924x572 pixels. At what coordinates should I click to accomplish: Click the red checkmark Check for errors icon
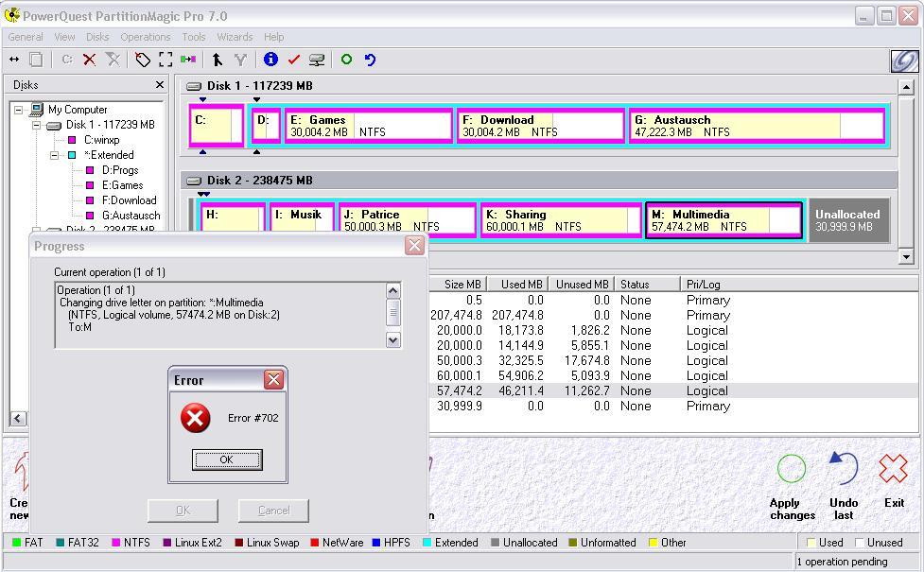294,60
